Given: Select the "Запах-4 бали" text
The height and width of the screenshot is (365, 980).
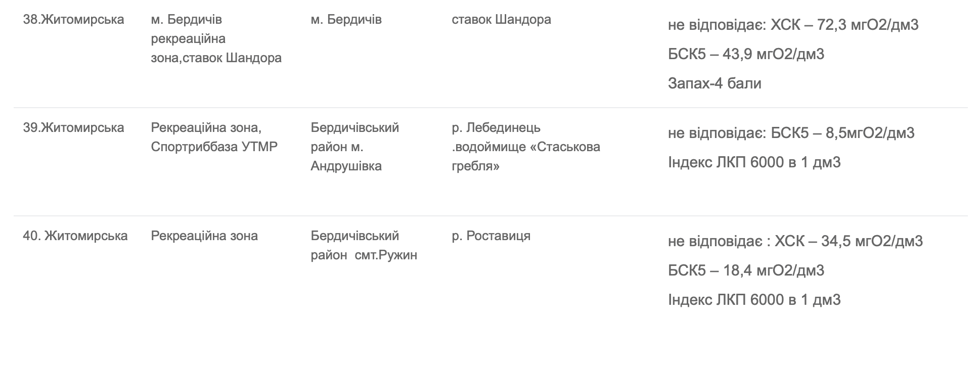Looking at the screenshot, I should tap(714, 83).
